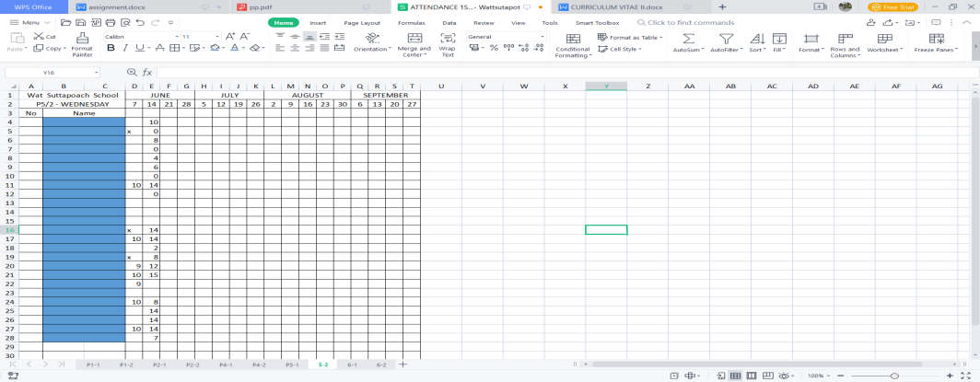Click the Sort tool
This screenshot has height=382, width=980.
pyautogui.click(x=757, y=43)
